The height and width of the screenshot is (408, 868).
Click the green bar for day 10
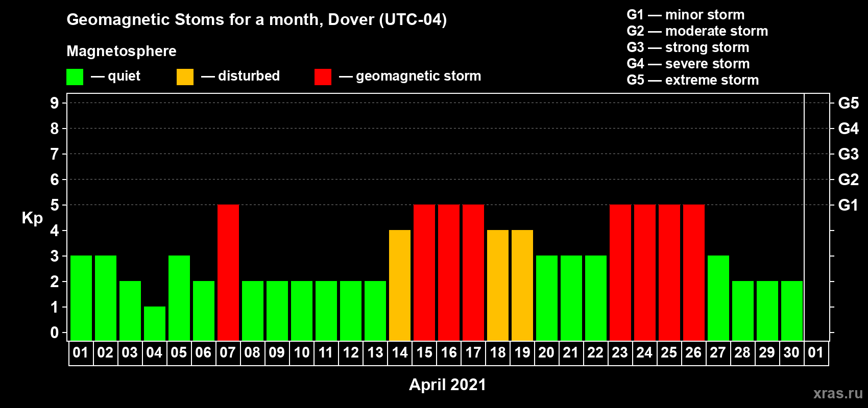click(x=302, y=311)
